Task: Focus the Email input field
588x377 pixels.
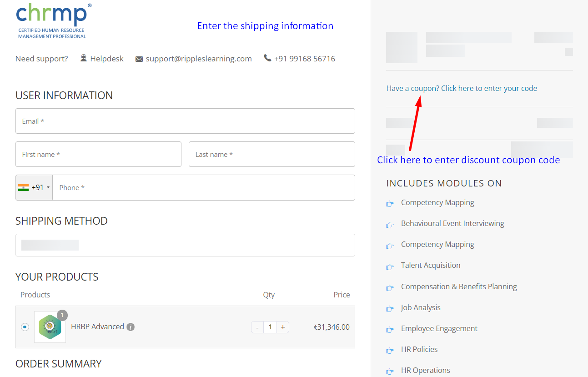Action: (185, 121)
